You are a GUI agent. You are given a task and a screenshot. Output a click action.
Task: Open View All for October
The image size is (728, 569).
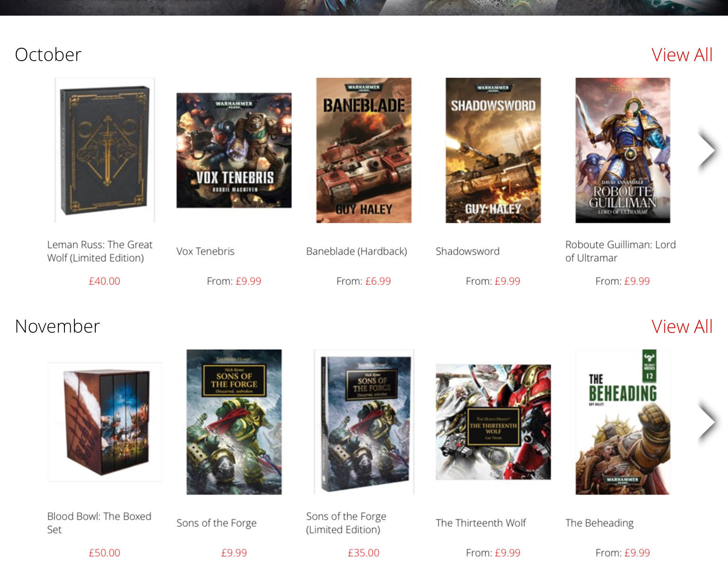[682, 55]
